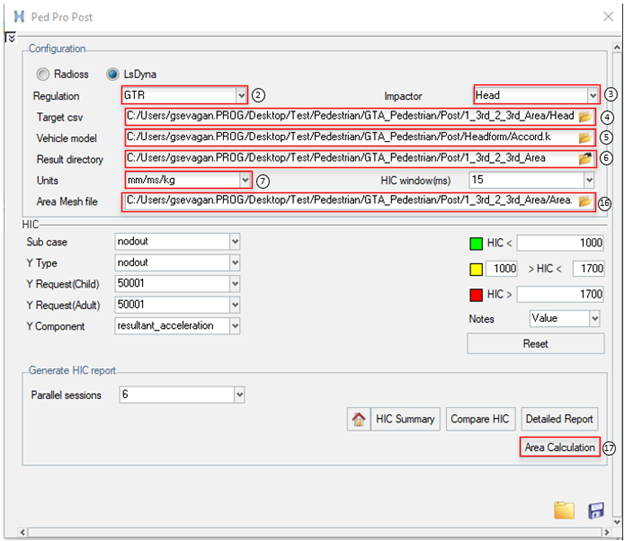This screenshot has height=541, width=624.
Task: Open the Impactor dropdown showing Head
Action: tap(536, 96)
